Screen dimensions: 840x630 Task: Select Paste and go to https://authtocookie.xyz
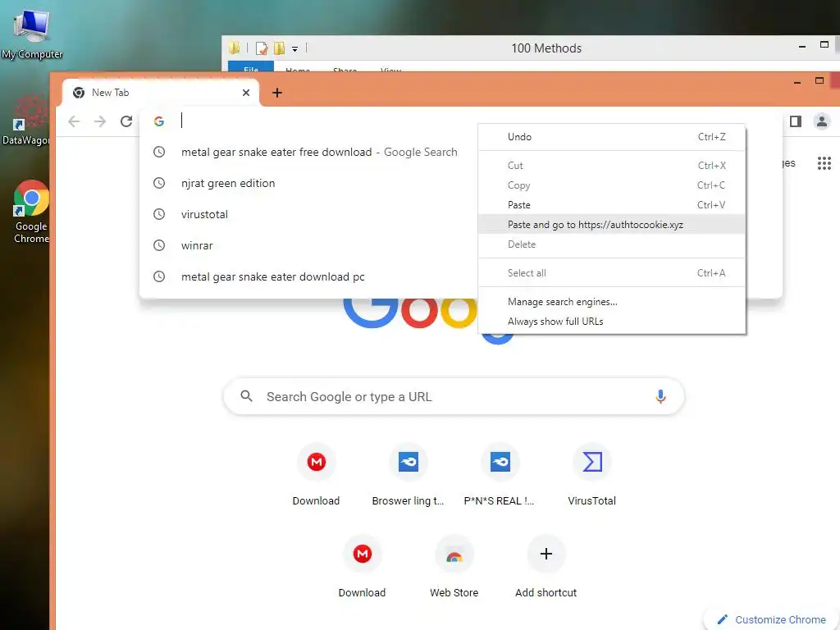(611, 225)
